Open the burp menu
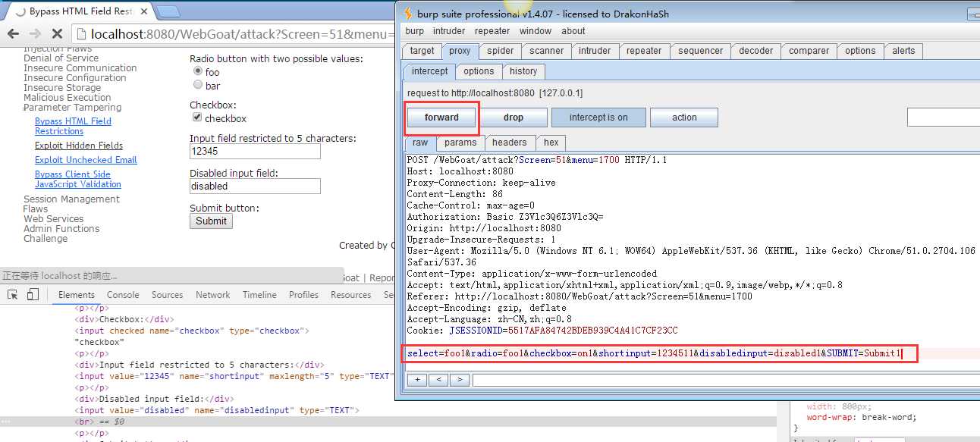The image size is (980, 442). point(415,31)
